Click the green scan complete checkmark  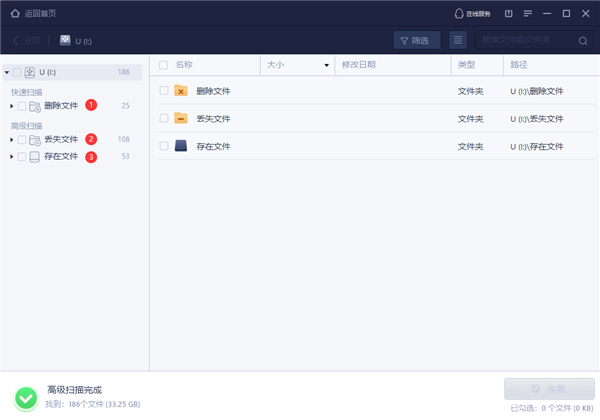point(26,399)
